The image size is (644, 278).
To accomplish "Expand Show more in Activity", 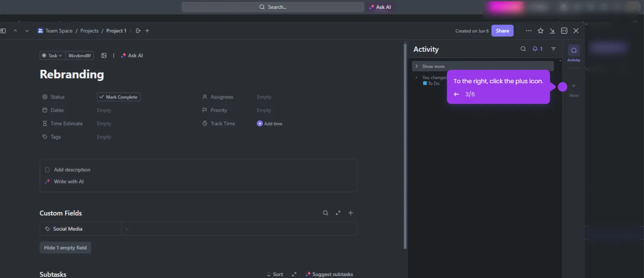I will [483, 66].
